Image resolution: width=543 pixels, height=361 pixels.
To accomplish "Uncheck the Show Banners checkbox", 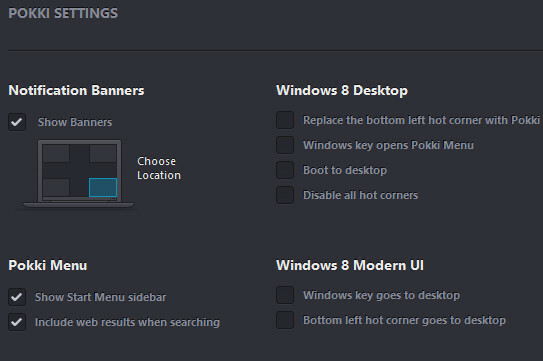I will (x=17, y=122).
